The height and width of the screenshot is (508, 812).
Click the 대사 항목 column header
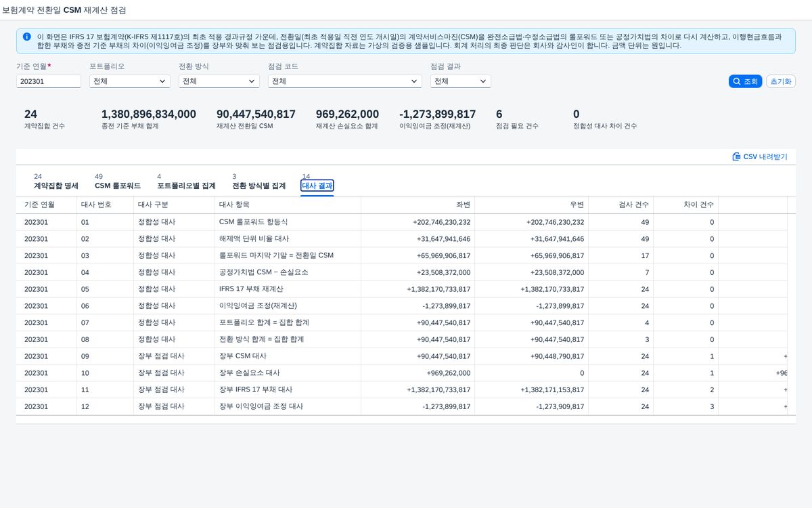(x=288, y=205)
